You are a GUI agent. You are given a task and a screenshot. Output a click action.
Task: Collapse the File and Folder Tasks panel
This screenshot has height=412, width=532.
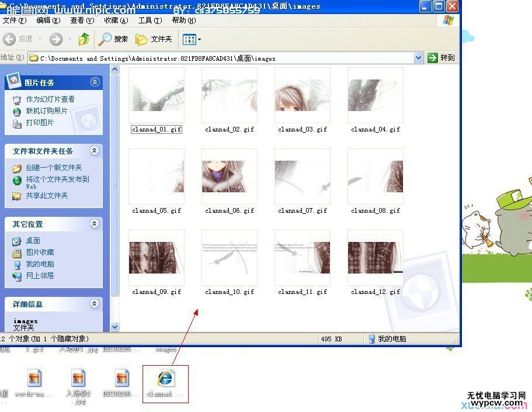[x=95, y=150]
